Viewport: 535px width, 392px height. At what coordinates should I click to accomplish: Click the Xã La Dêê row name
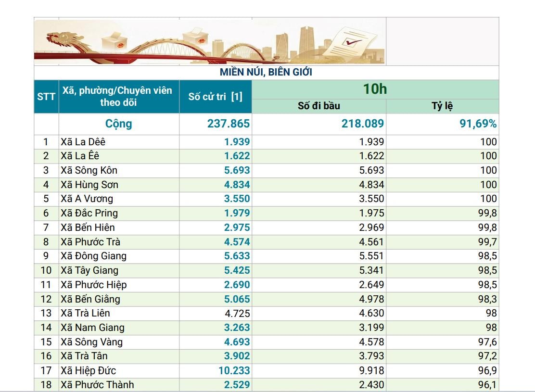[83, 142]
